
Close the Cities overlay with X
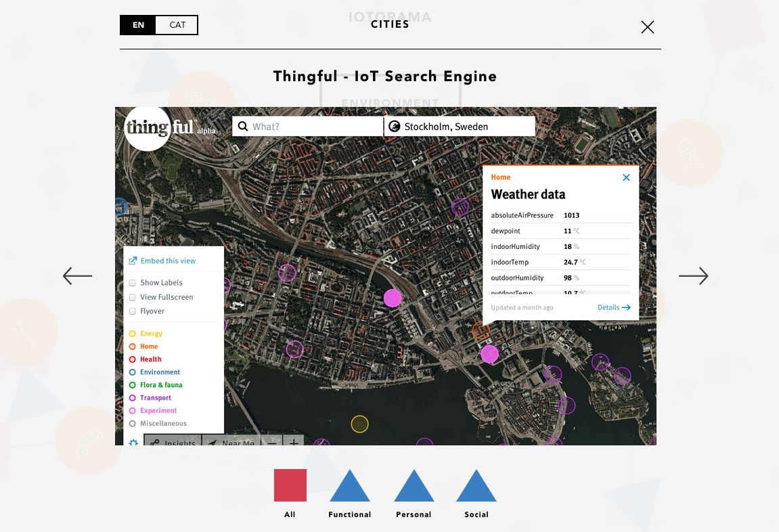pos(648,27)
